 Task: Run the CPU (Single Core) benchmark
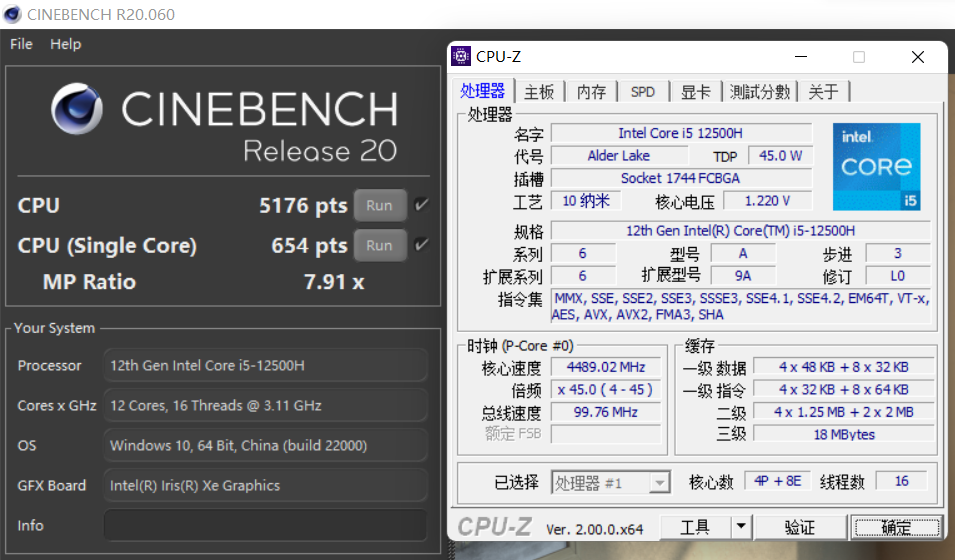point(379,246)
